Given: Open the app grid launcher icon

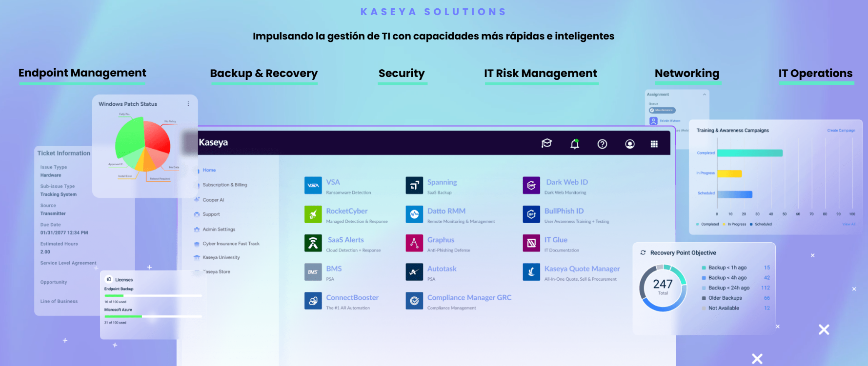Looking at the screenshot, I should pos(654,144).
